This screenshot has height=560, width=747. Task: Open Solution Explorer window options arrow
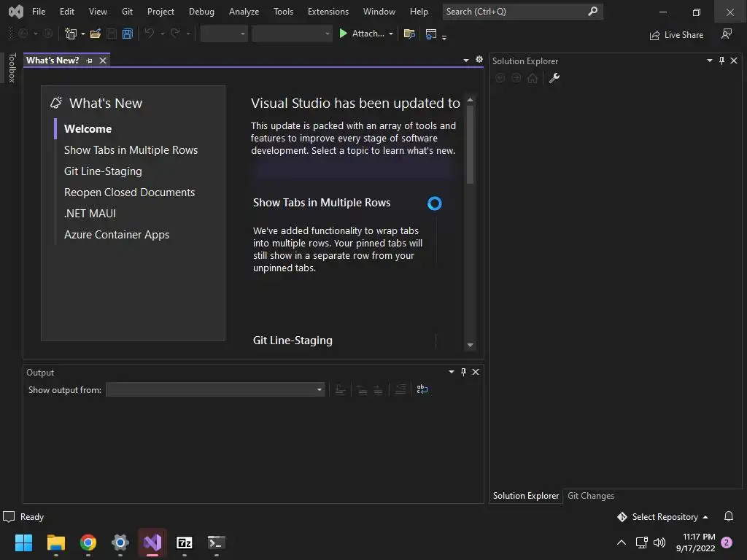709,61
